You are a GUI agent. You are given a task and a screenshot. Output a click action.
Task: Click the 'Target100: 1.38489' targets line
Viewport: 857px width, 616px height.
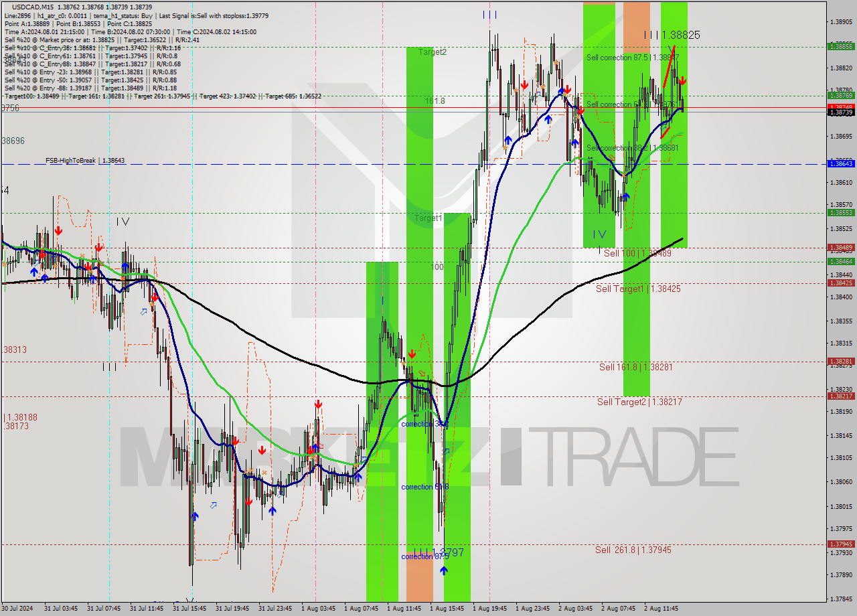tap(163, 96)
